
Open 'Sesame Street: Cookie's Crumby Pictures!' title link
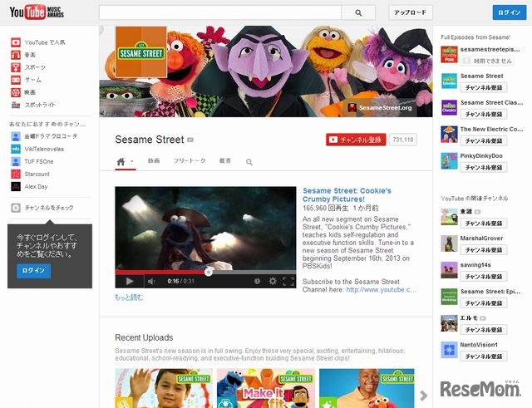(347, 194)
